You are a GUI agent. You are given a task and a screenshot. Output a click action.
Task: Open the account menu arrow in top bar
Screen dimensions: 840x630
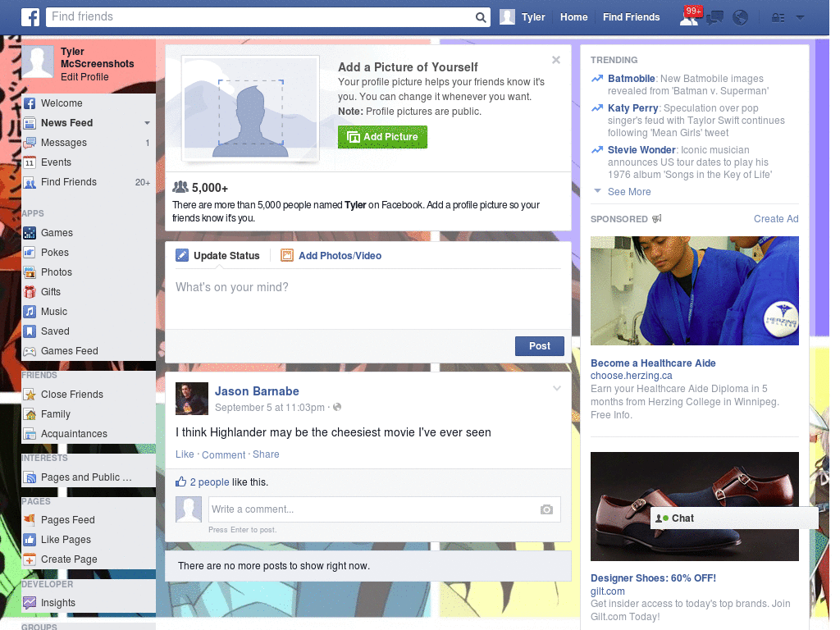(800, 18)
